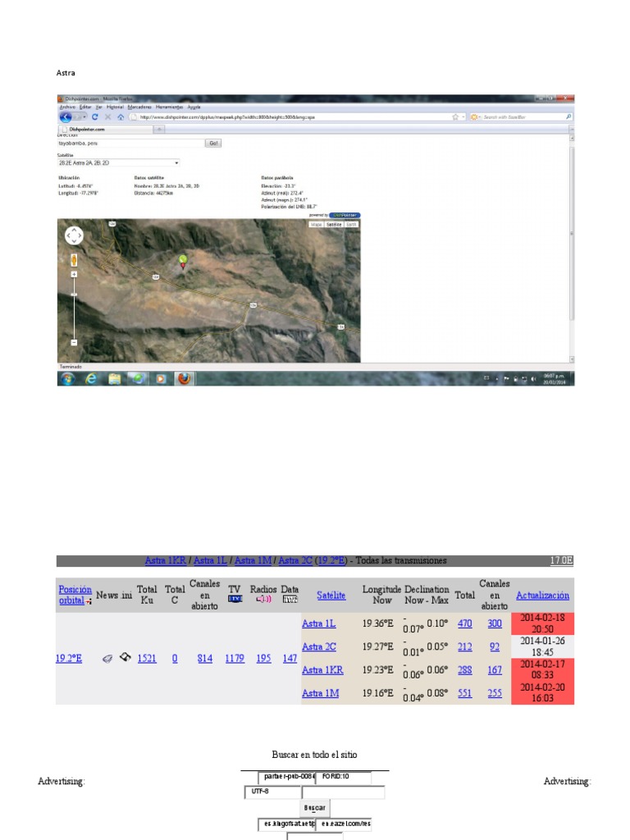630x840 pixels.
Task: Click the empty search box beside UTF-8
Action: [x=343, y=792]
